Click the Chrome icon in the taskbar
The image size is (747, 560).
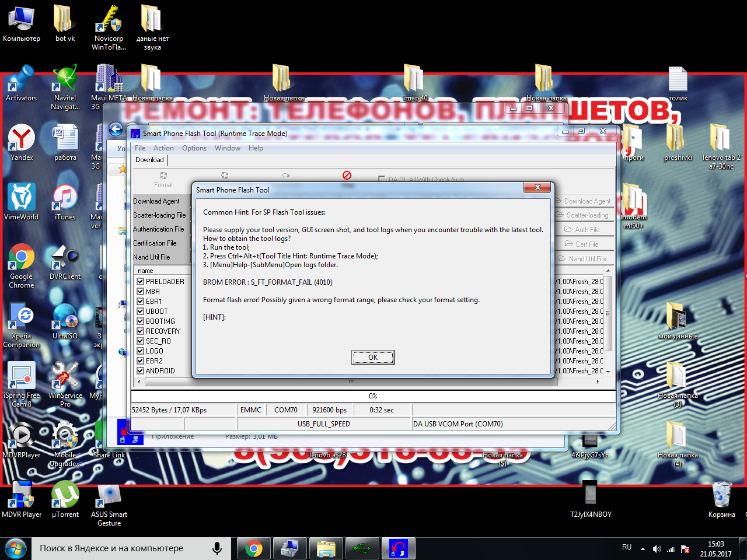pos(253,548)
